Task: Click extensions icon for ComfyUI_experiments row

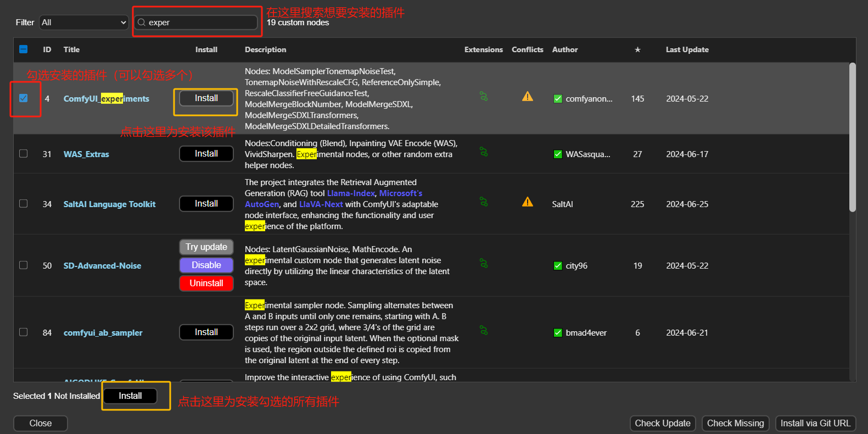Action: click(x=484, y=97)
